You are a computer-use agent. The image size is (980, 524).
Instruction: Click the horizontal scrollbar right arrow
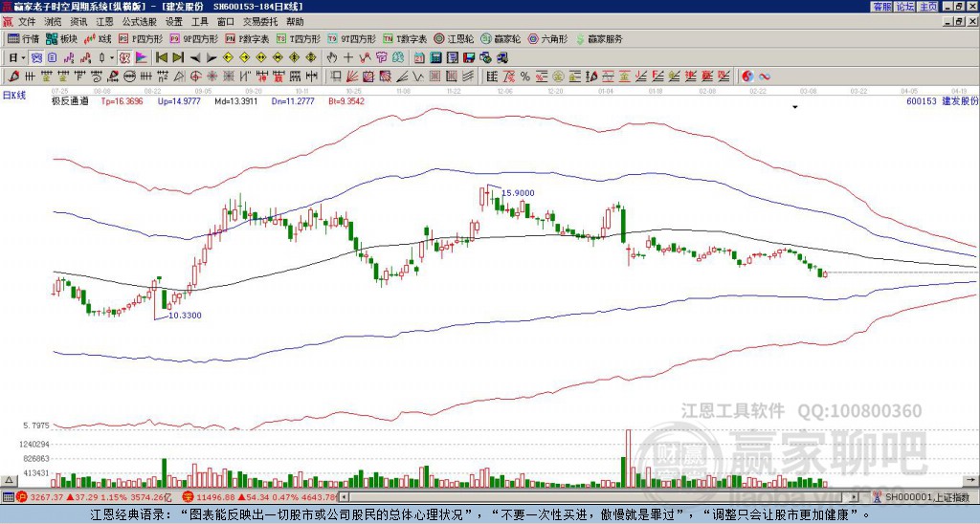(x=855, y=497)
